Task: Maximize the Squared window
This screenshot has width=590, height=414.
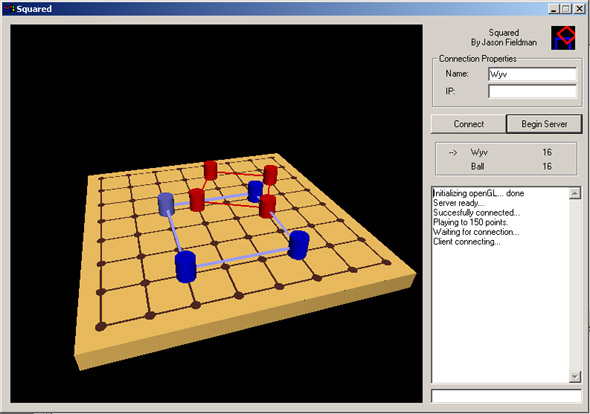Action: click(566, 9)
